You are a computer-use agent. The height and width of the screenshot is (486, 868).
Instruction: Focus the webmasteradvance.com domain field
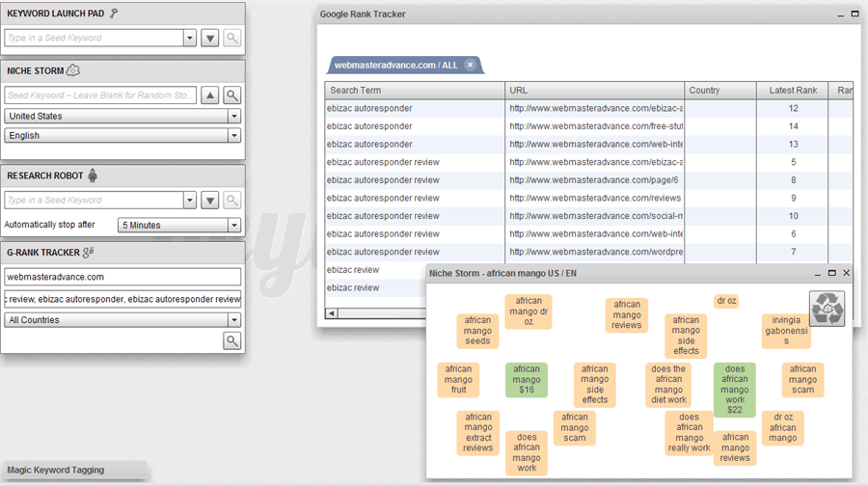122,277
